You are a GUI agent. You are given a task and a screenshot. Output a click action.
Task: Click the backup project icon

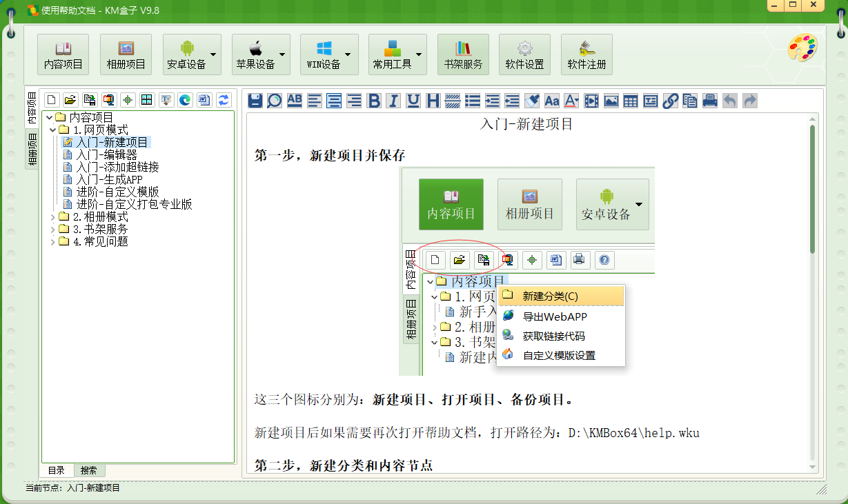click(x=90, y=100)
